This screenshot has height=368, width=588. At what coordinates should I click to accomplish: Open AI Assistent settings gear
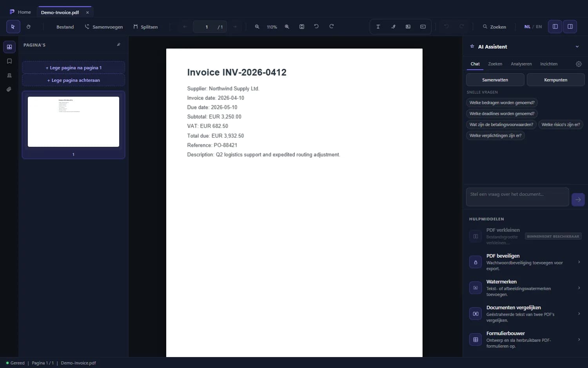click(x=579, y=64)
